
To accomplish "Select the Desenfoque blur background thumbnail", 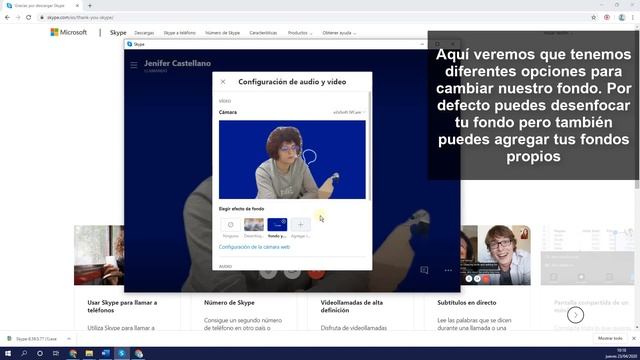I will click(x=253, y=225).
